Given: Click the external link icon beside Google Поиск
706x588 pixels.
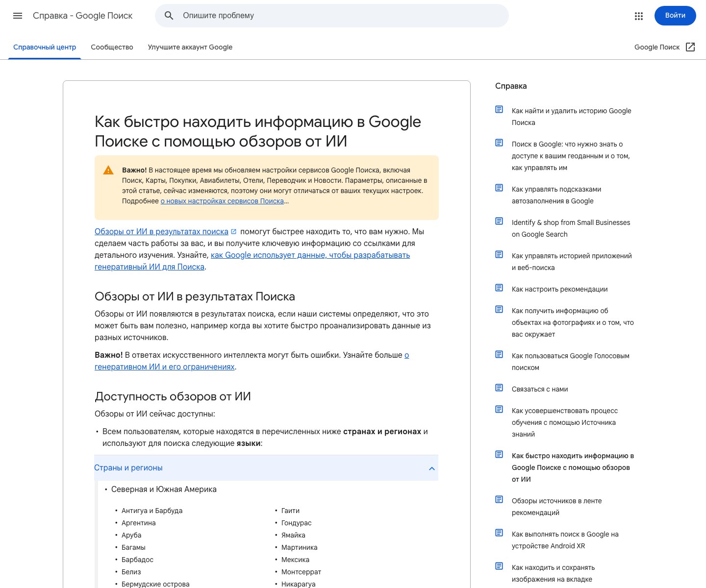Looking at the screenshot, I should (x=690, y=47).
